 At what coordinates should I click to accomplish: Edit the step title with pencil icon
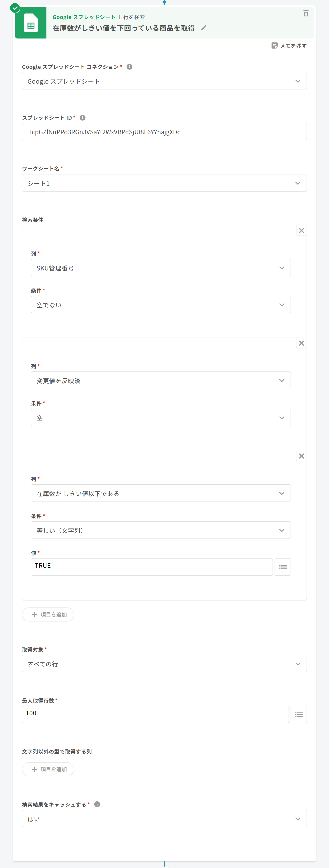[203, 28]
